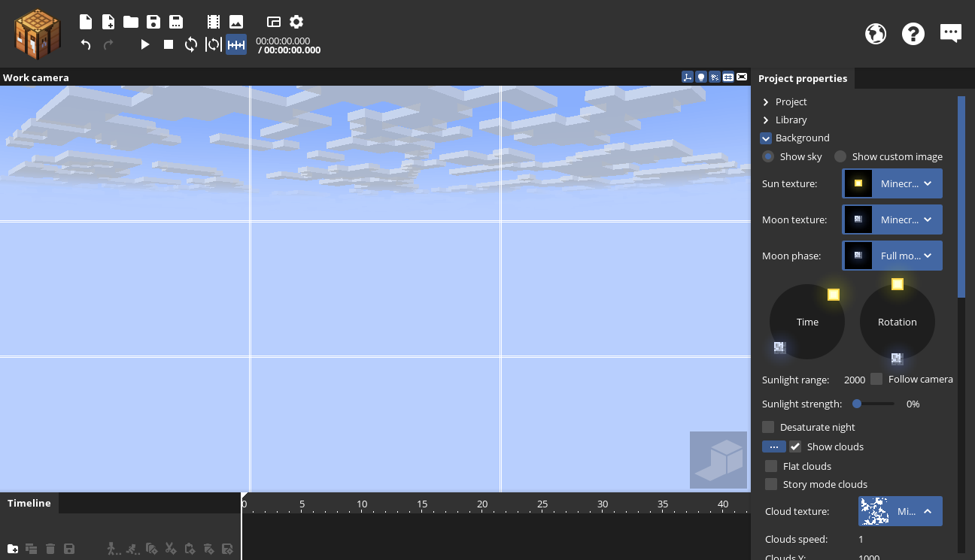This screenshot has height=560, width=975.
Task: Click the three-dots button beside Show clouds
Action: (x=774, y=446)
